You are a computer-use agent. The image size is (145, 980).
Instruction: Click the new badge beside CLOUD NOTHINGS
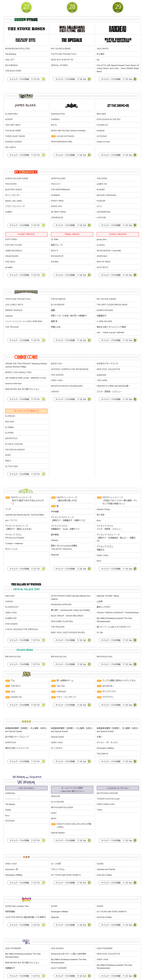(x=53, y=136)
